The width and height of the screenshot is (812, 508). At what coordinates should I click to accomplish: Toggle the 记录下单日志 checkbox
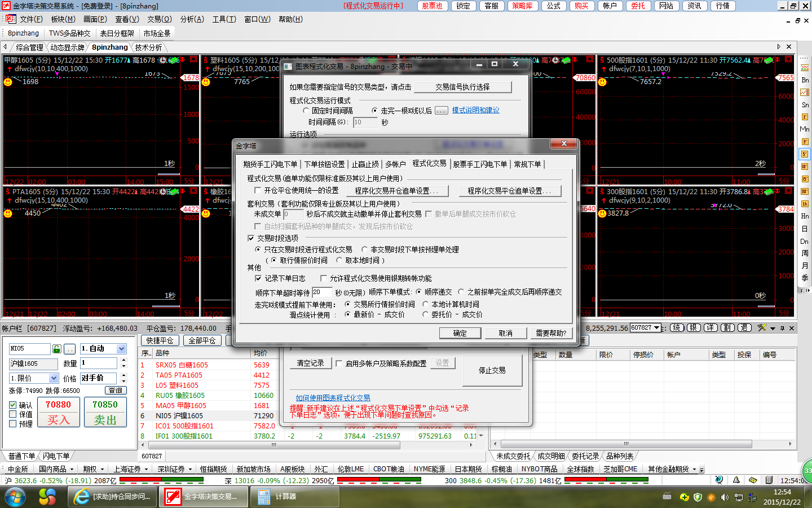click(x=258, y=278)
